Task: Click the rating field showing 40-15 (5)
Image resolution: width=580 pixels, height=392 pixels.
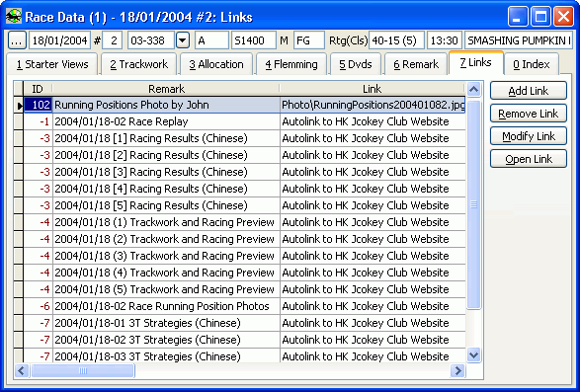Action: click(396, 40)
